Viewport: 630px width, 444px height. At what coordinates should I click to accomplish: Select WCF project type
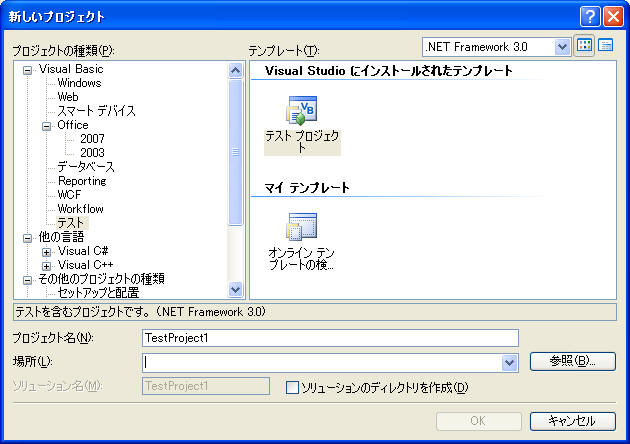pyautogui.click(x=69, y=195)
